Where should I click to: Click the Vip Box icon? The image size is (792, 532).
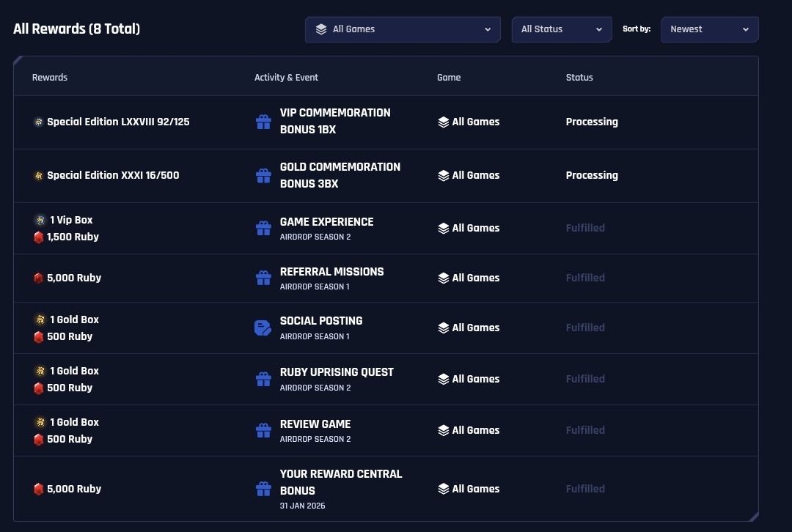click(x=40, y=220)
